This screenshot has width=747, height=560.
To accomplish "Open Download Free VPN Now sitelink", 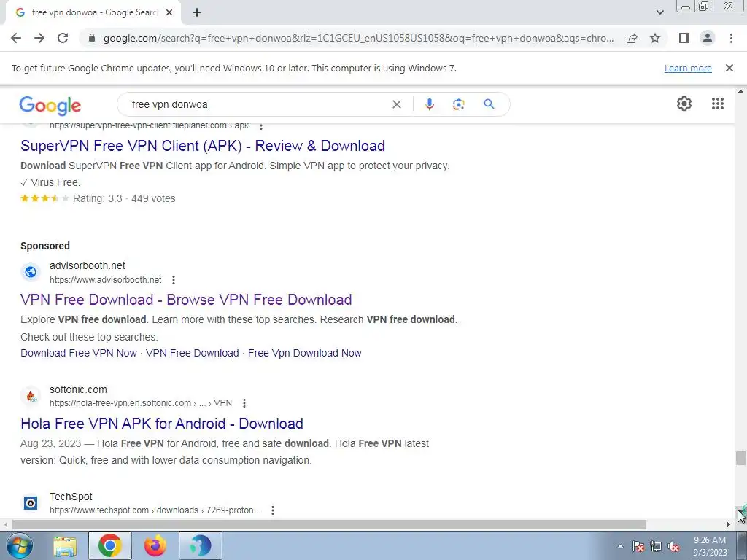I will (x=79, y=353).
